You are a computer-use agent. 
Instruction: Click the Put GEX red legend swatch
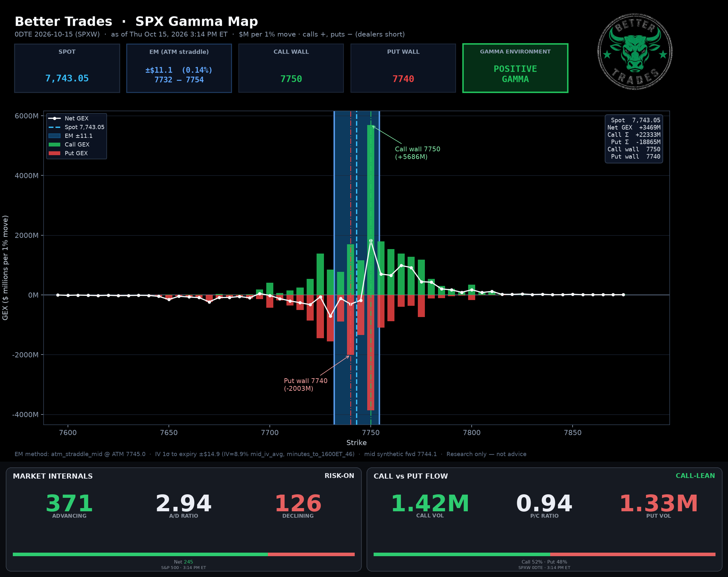54,153
